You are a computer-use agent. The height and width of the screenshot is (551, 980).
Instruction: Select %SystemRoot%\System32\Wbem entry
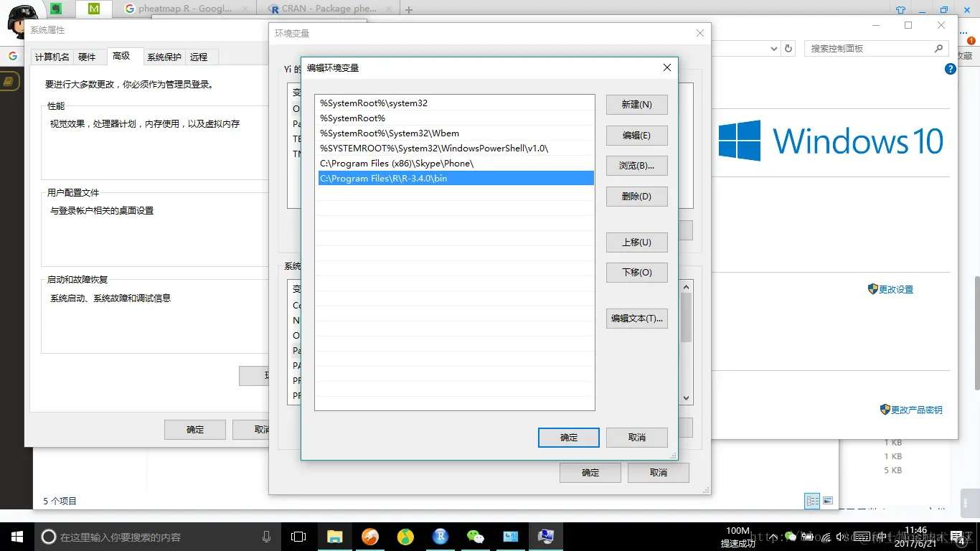[456, 133]
